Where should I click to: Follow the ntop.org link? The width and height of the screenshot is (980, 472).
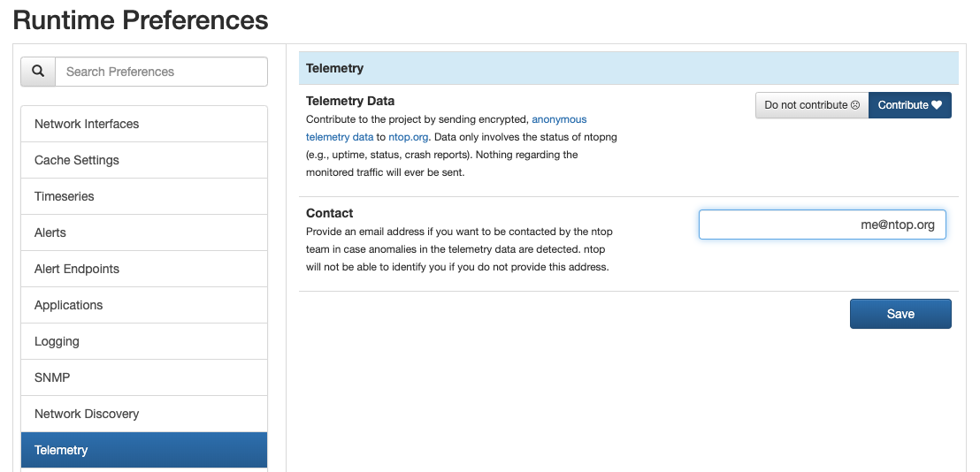tap(408, 137)
